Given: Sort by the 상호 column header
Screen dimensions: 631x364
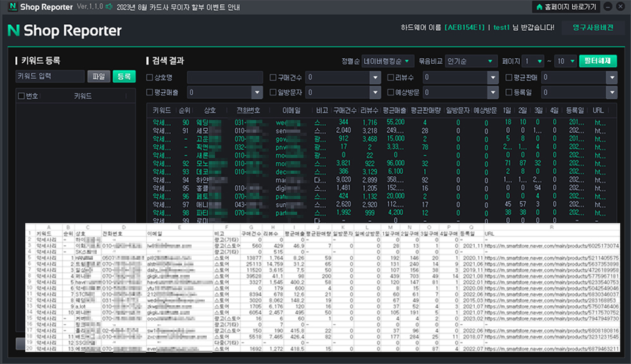Looking at the screenshot, I should [x=210, y=110].
